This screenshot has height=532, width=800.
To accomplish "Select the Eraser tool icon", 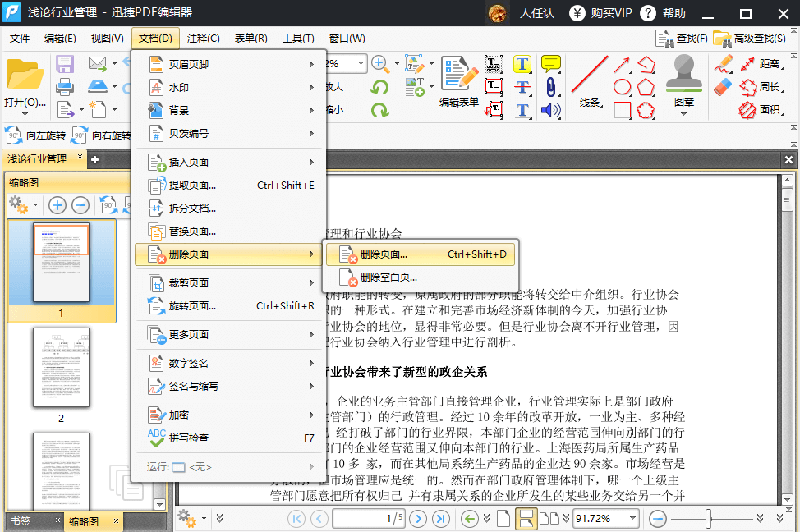I will (x=722, y=87).
